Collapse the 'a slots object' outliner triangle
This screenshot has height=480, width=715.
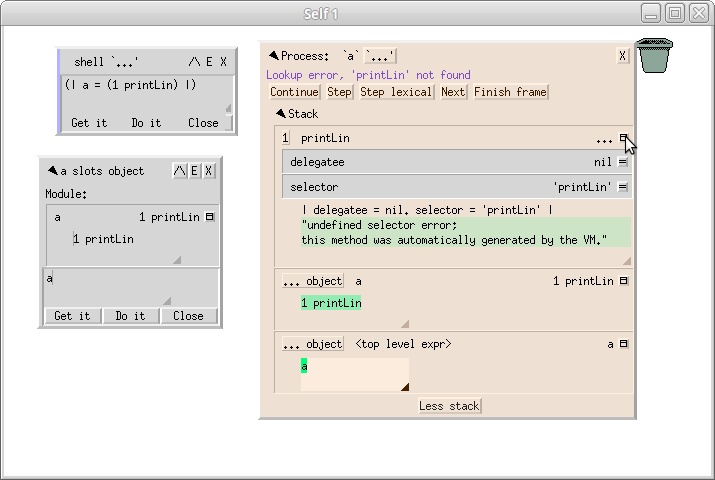click(52, 171)
